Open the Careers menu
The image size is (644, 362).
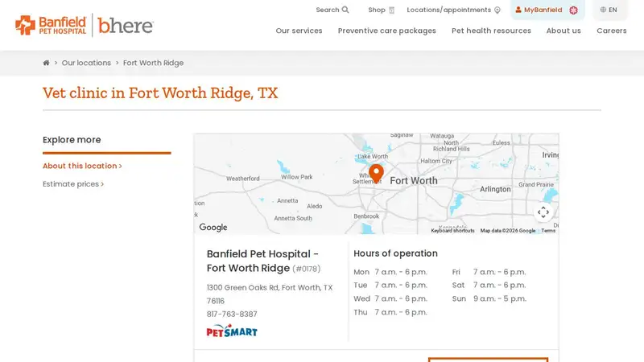[612, 31]
